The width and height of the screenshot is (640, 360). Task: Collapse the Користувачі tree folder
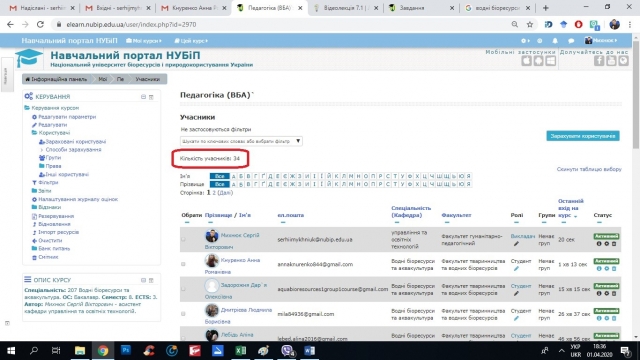(34, 133)
